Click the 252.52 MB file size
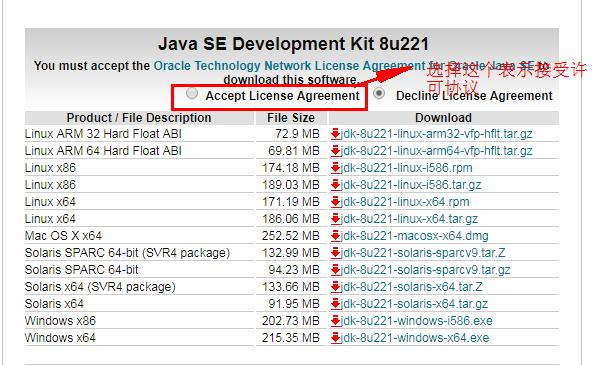This screenshot has width=593, height=365. (291, 236)
